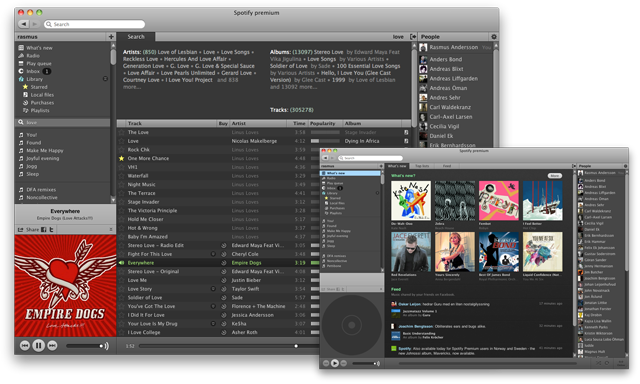Screen dimensions: 640x384
Task: Collapse the album art panel with the small handle icon
Action: coord(111,230)
